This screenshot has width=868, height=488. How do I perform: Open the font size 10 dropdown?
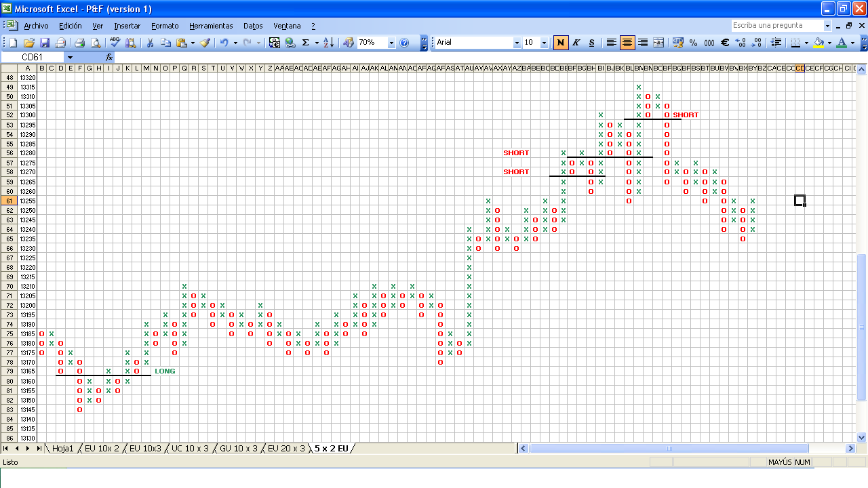pyautogui.click(x=545, y=43)
